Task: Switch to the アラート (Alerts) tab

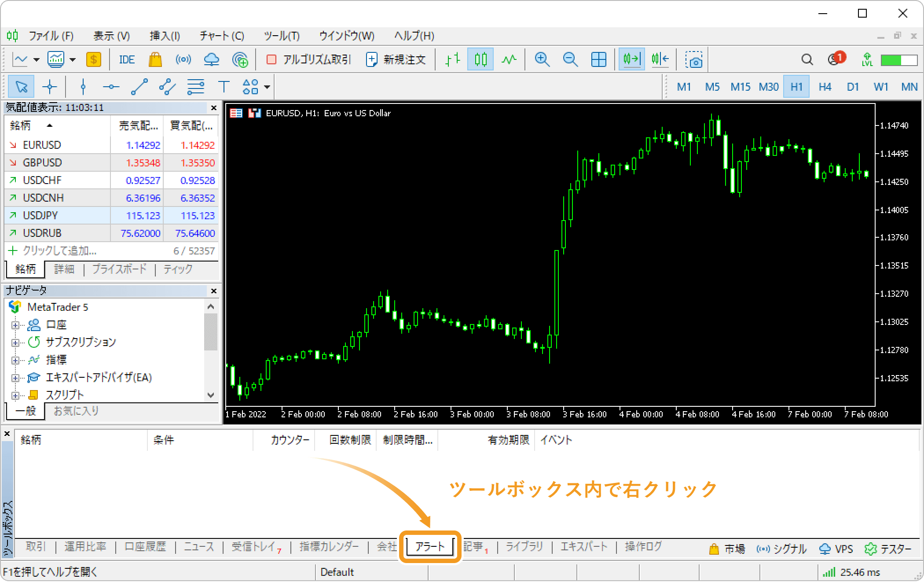Action: 429,545
